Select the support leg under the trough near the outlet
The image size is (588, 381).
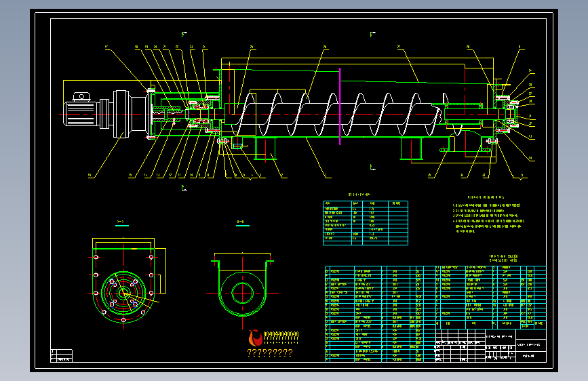(x=412, y=148)
